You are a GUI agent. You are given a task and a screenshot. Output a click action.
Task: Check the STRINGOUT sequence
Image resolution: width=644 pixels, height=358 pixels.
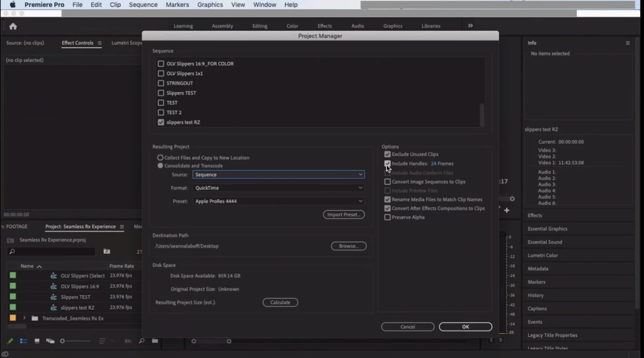[x=161, y=83]
